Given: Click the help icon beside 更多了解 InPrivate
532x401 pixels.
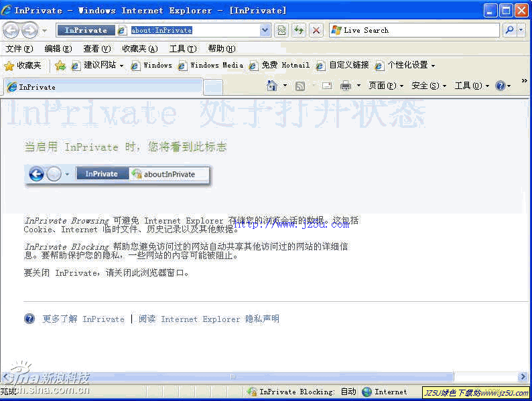Looking at the screenshot, I should tap(29, 319).
